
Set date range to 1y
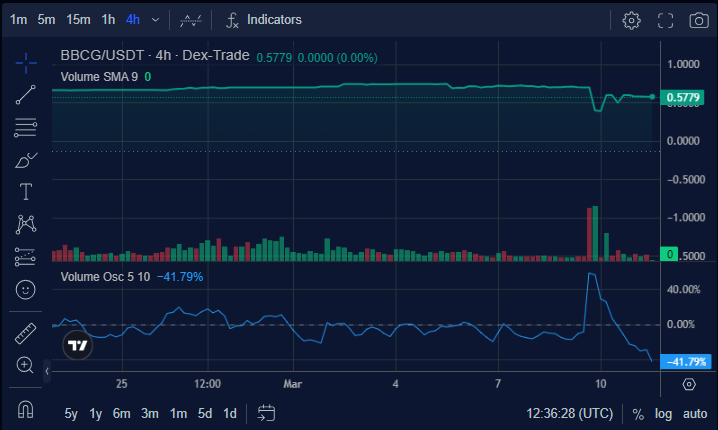point(96,414)
